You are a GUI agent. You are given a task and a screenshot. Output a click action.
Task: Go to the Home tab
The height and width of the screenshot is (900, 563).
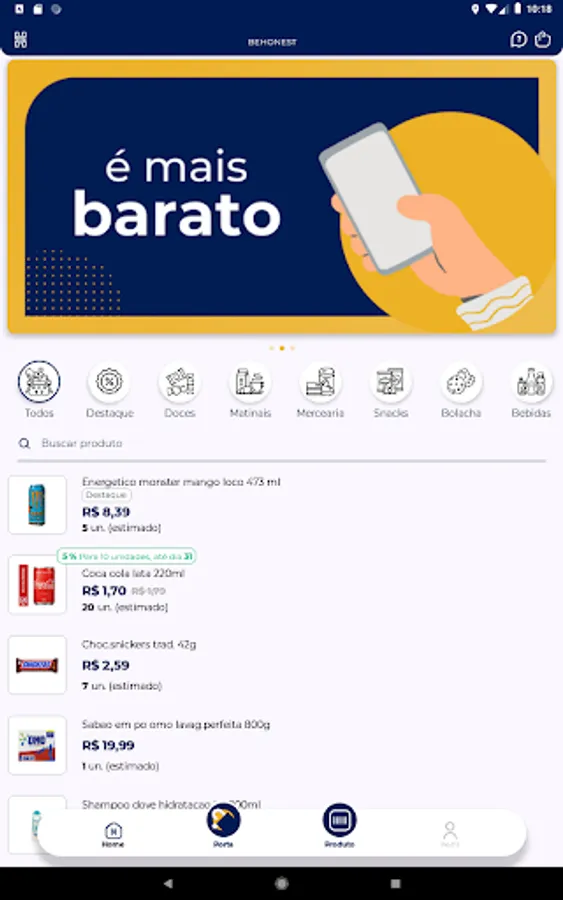click(113, 835)
